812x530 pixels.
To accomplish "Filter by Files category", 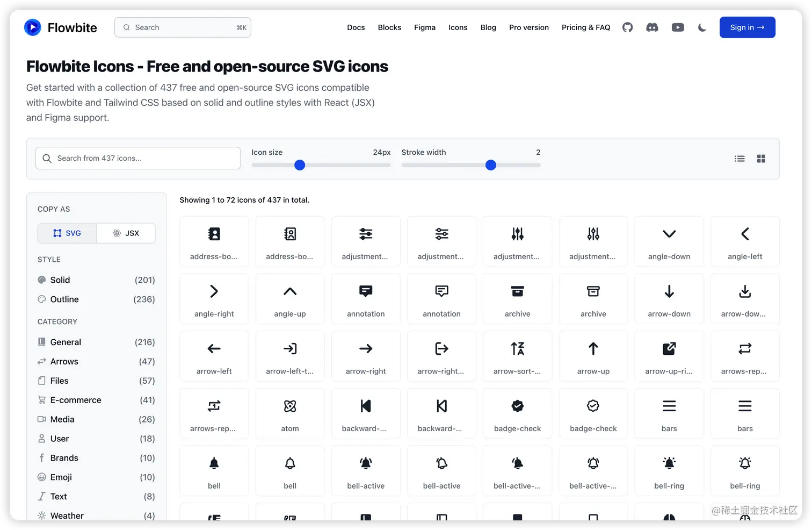I will [96, 381].
